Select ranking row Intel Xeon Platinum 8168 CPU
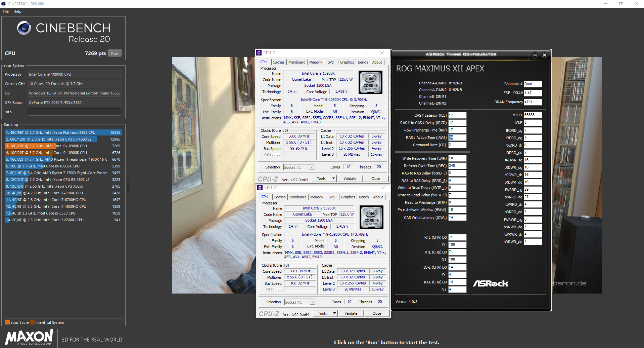Screen dimensions: 644x348 [63, 132]
